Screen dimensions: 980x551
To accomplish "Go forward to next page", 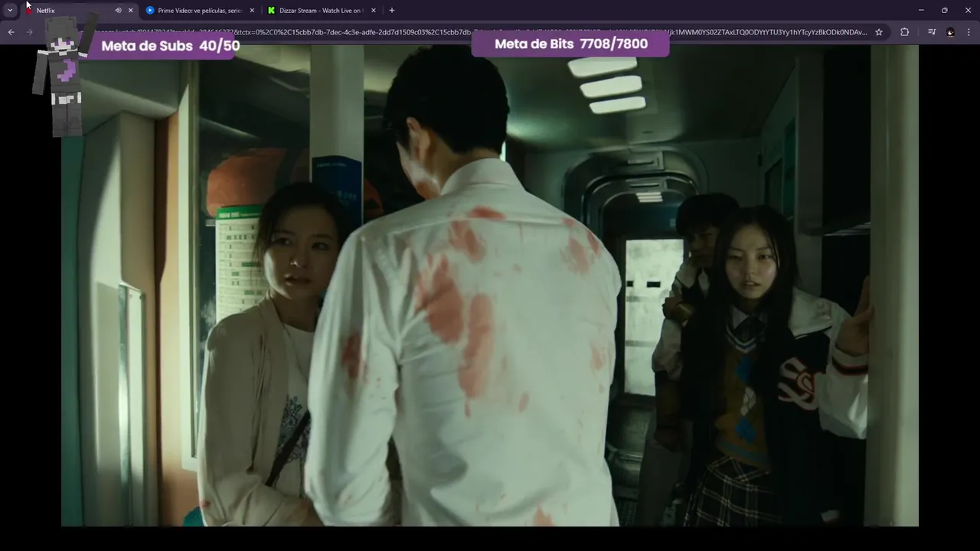I will (x=29, y=32).
